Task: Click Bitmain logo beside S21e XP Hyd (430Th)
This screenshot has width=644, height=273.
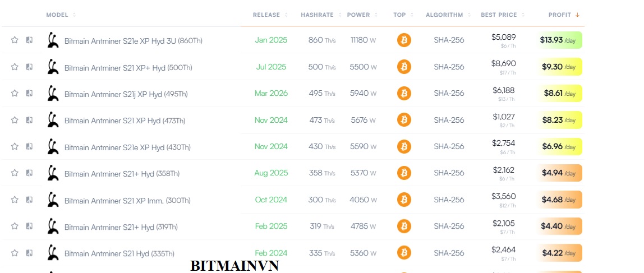Action: point(52,146)
